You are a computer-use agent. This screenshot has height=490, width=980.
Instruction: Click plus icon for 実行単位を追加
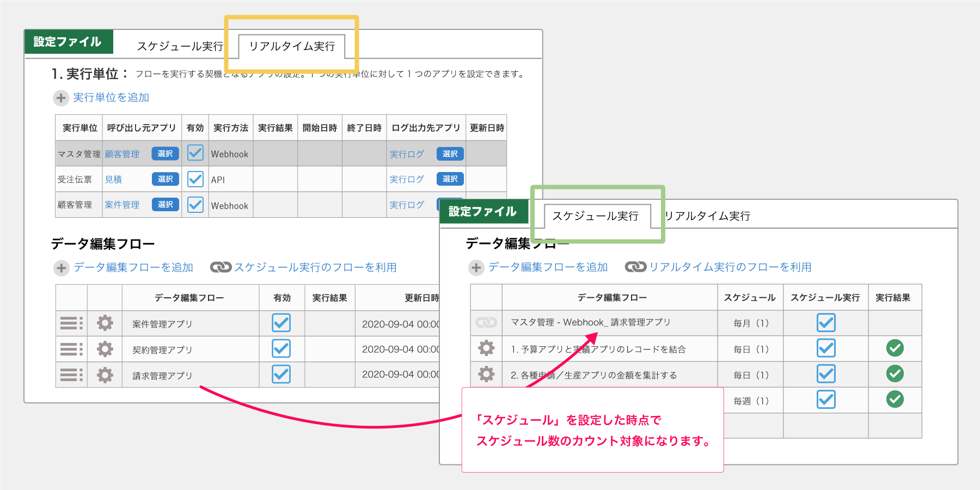(60, 98)
